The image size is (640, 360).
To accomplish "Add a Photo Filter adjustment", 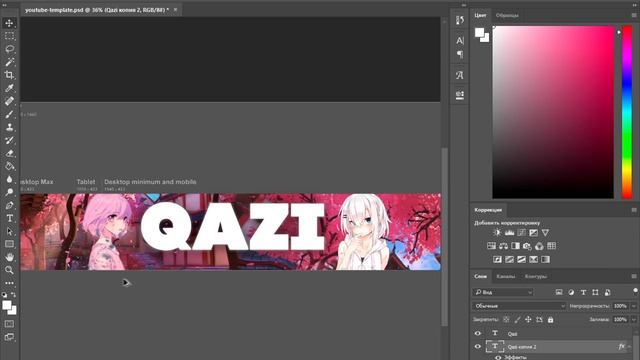I will pyautogui.click(x=527, y=246).
